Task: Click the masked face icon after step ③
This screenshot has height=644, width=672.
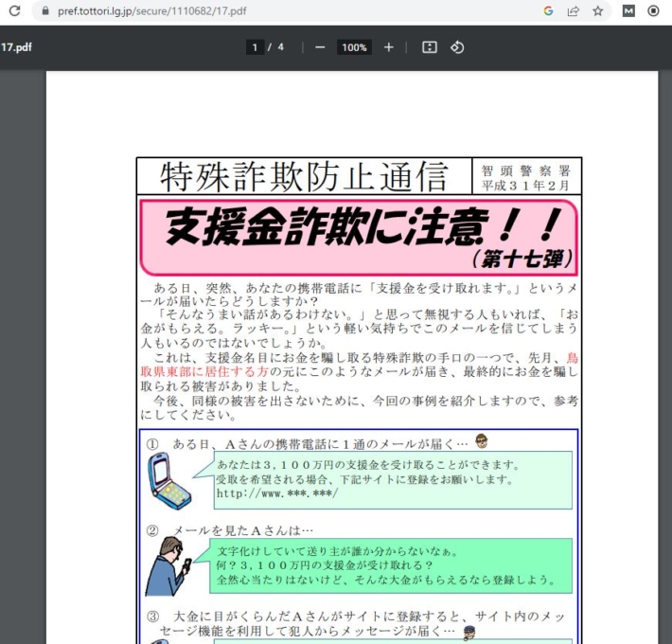Action: coord(469,633)
